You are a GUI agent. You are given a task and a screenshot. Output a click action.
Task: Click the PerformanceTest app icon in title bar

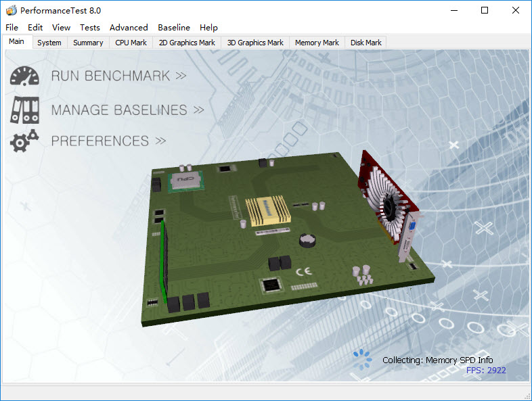click(11, 11)
